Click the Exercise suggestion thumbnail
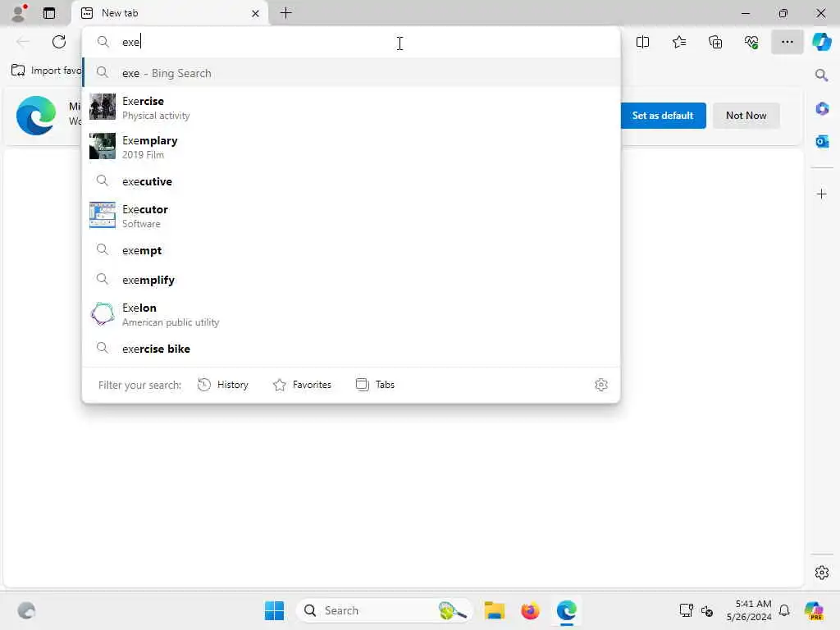 103,106
